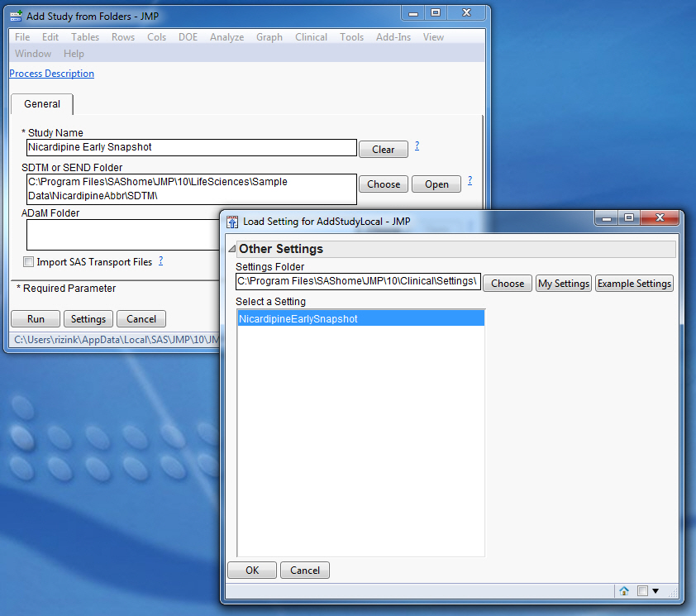This screenshot has width=696, height=616.
Task: Open the File menu
Action: pos(22,37)
